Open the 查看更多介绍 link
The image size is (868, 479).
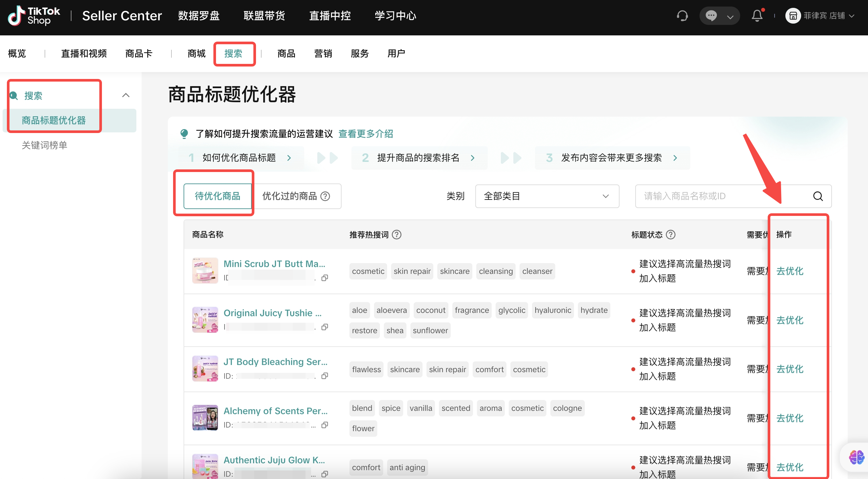pos(365,133)
